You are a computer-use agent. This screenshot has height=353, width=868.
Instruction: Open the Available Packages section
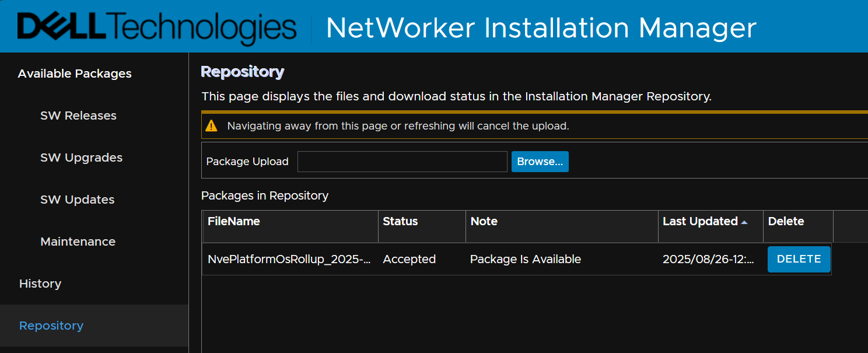(74, 74)
